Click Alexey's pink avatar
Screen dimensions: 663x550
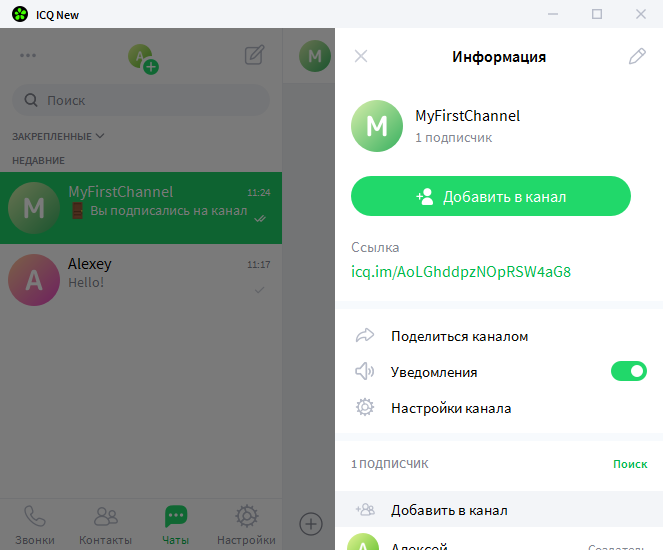click(34, 279)
